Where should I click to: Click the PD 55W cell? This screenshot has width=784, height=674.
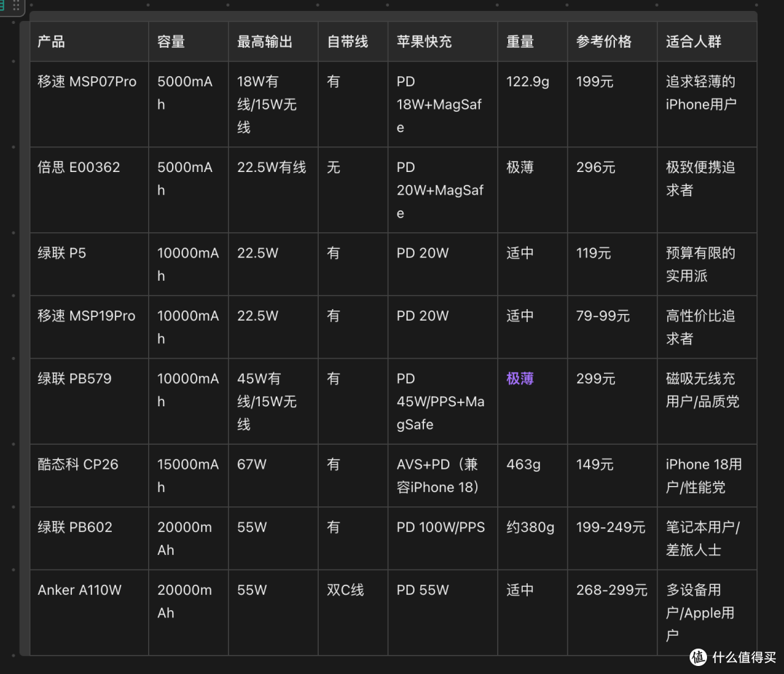443,613
